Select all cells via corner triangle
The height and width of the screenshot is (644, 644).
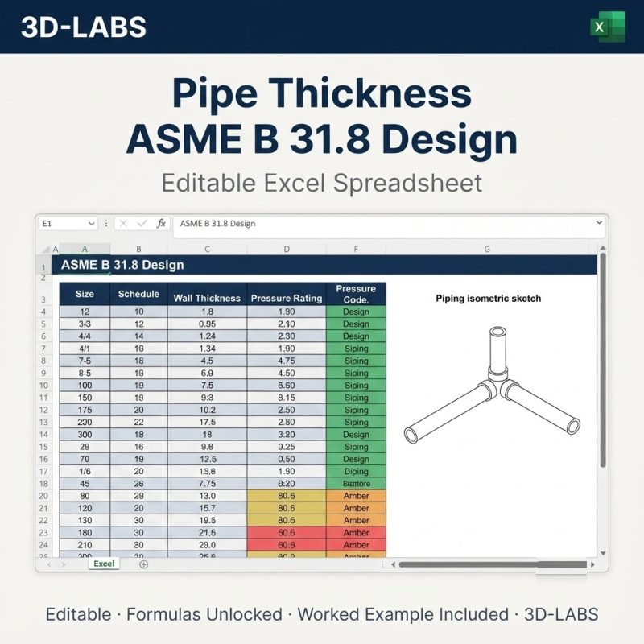[47, 250]
